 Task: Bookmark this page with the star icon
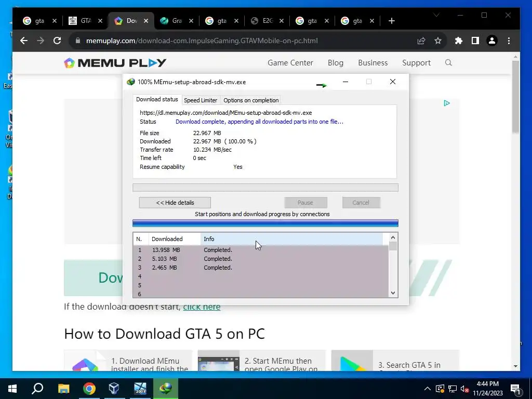pos(438,41)
